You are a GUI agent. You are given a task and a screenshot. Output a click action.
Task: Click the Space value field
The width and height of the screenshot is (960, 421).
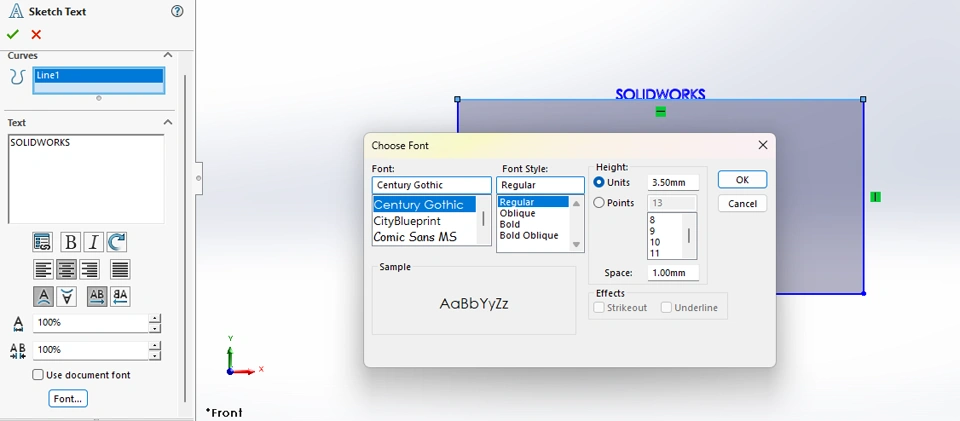(673, 273)
